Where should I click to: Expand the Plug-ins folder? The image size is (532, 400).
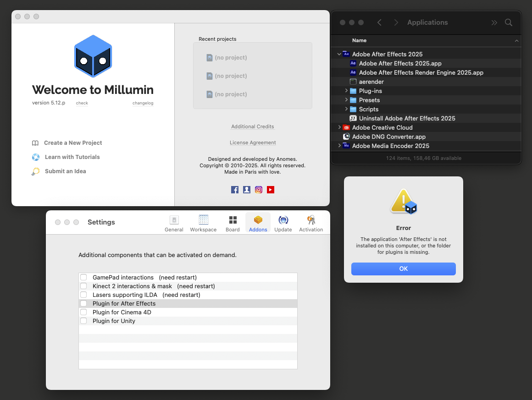(346, 91)
